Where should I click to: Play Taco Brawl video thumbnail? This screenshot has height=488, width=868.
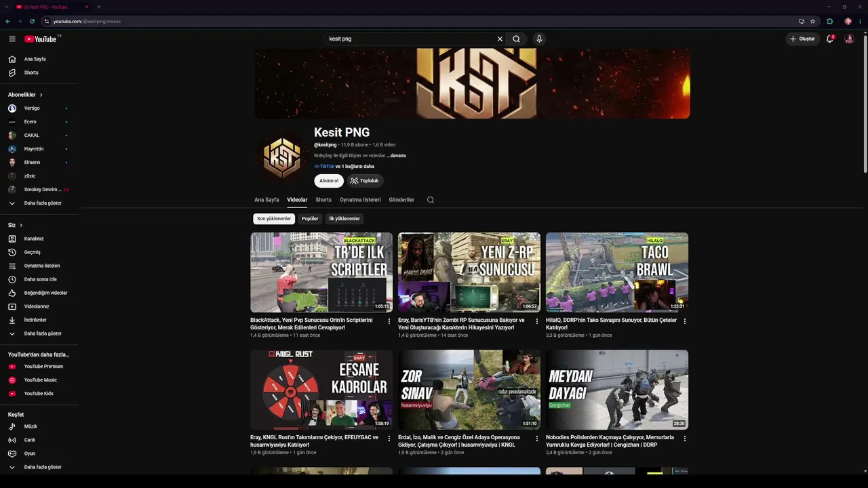point(617,272)
